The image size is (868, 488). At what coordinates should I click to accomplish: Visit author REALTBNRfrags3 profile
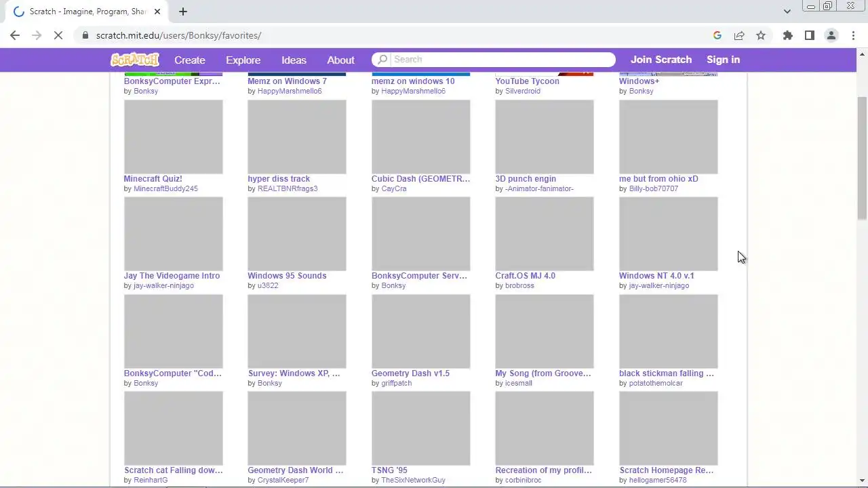[x=288, y=188]
